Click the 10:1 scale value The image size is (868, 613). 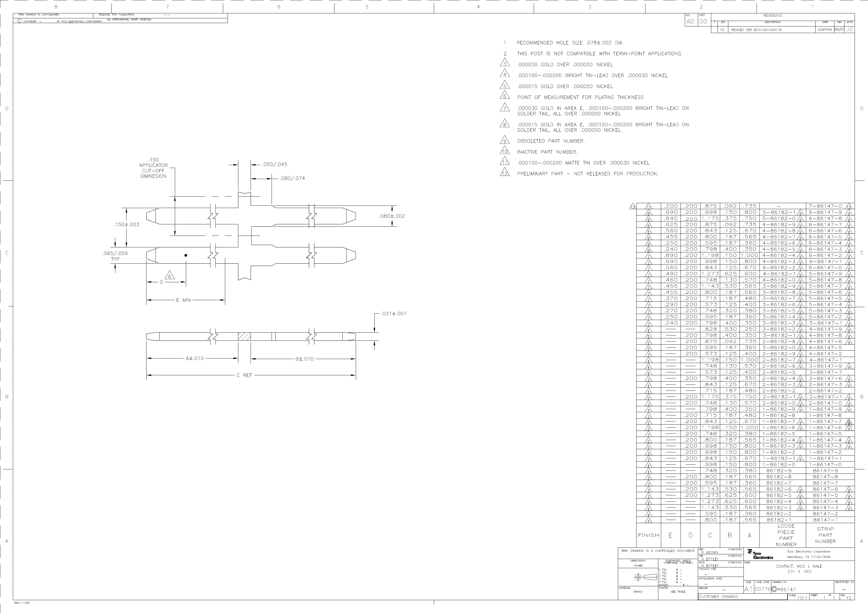802,598
